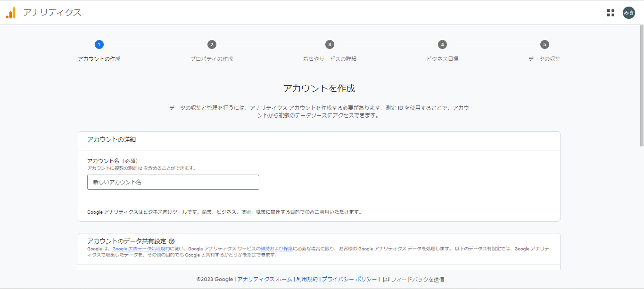Open the 維持および保護 link
Viewport: 644px width, 289px height.
276,249
